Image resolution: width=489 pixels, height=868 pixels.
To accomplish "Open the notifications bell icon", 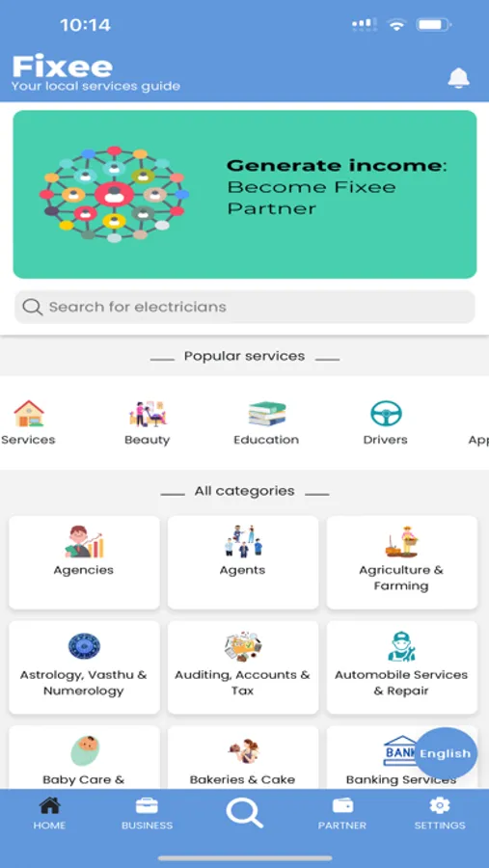I will click(x=458, y=78).
